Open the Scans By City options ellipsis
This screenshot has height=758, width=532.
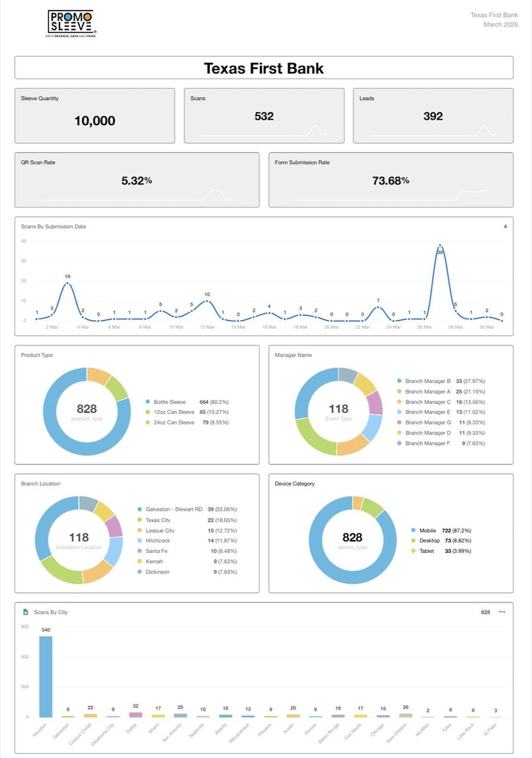pos(502,612)
